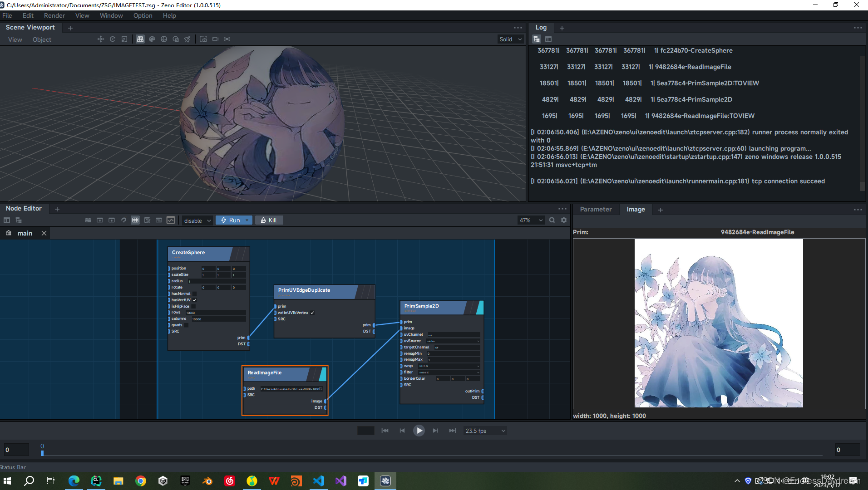Image resolution: width=868 pixels, height=490 pixels.
Task: Select the scale transform tool in viewport
Action: [124, 39]
